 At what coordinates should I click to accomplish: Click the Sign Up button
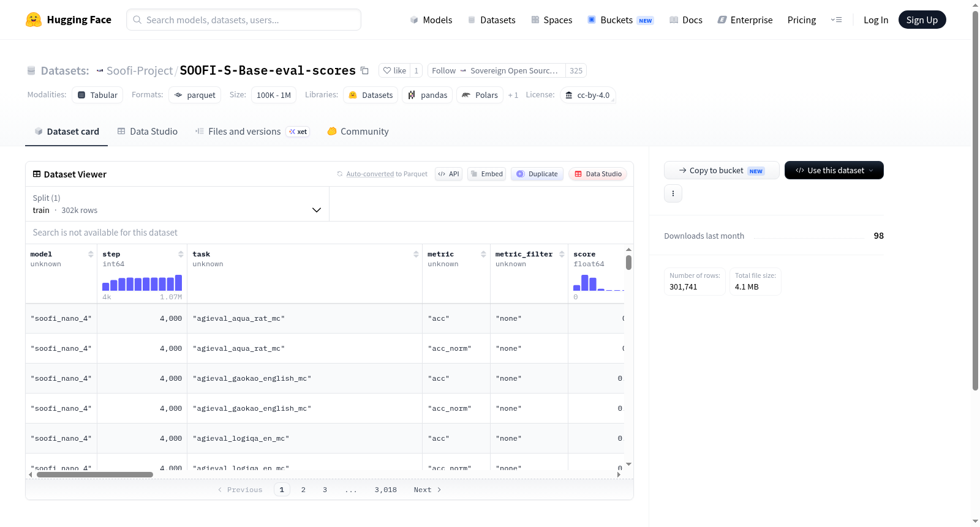(922, 20)
